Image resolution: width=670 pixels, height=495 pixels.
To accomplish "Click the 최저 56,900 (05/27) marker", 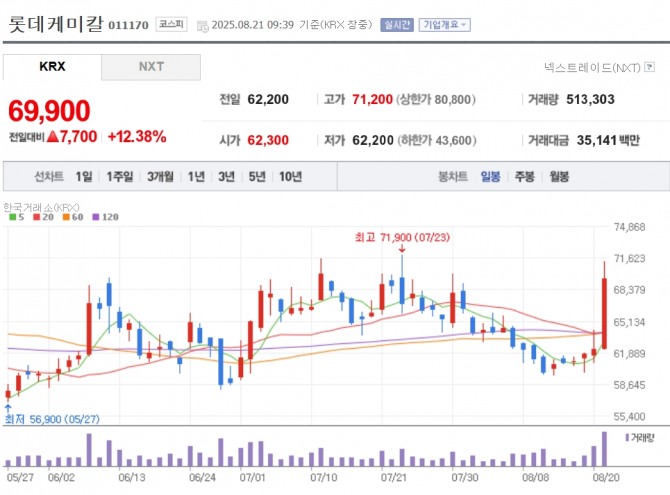I will coord(52,419).
